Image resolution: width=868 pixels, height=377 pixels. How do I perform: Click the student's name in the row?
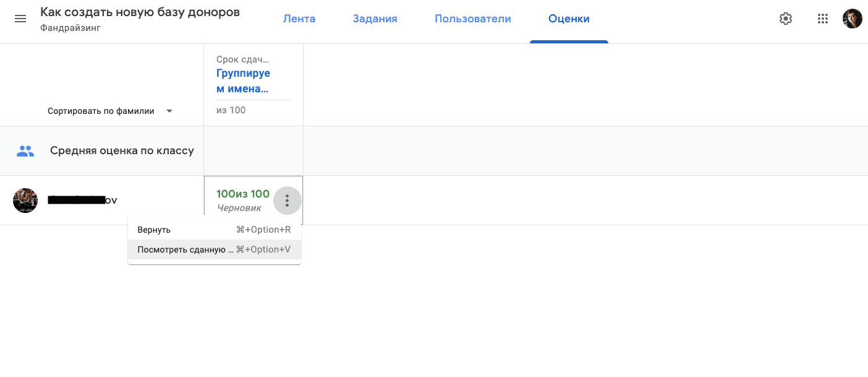tap(82, 201)
